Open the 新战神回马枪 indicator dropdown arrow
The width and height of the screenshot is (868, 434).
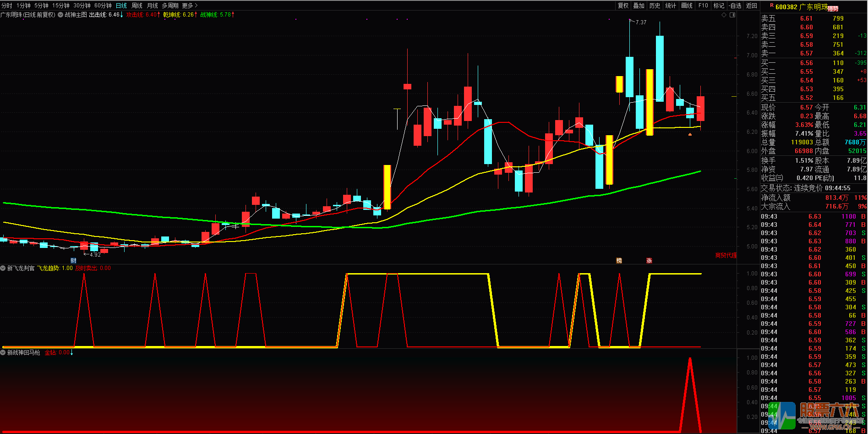click(x=3, y=352)
